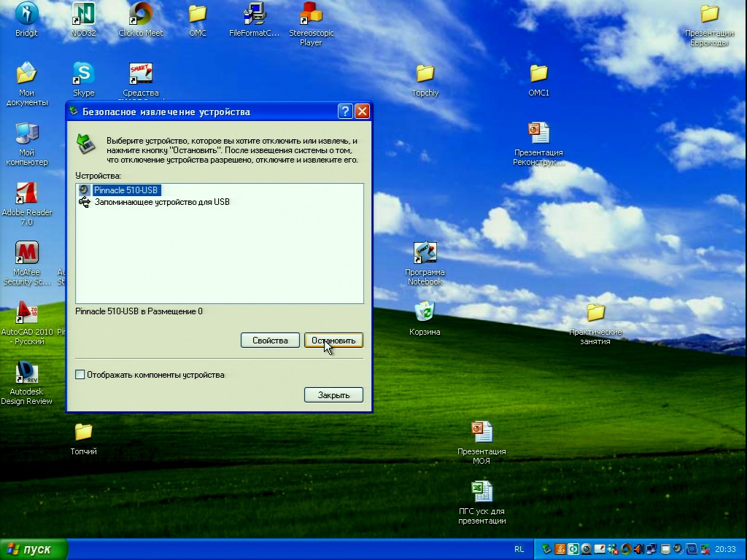Open device Свойства button

point(270,341)
